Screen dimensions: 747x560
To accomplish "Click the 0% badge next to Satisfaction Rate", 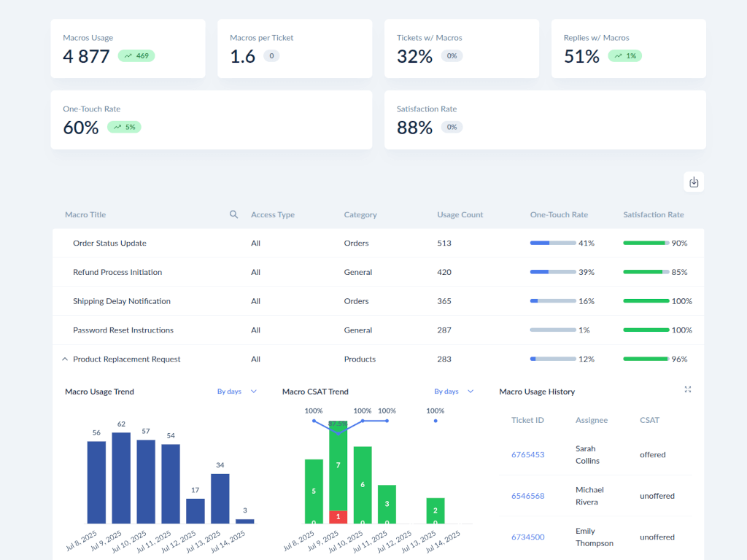I will tap(452, 127).
